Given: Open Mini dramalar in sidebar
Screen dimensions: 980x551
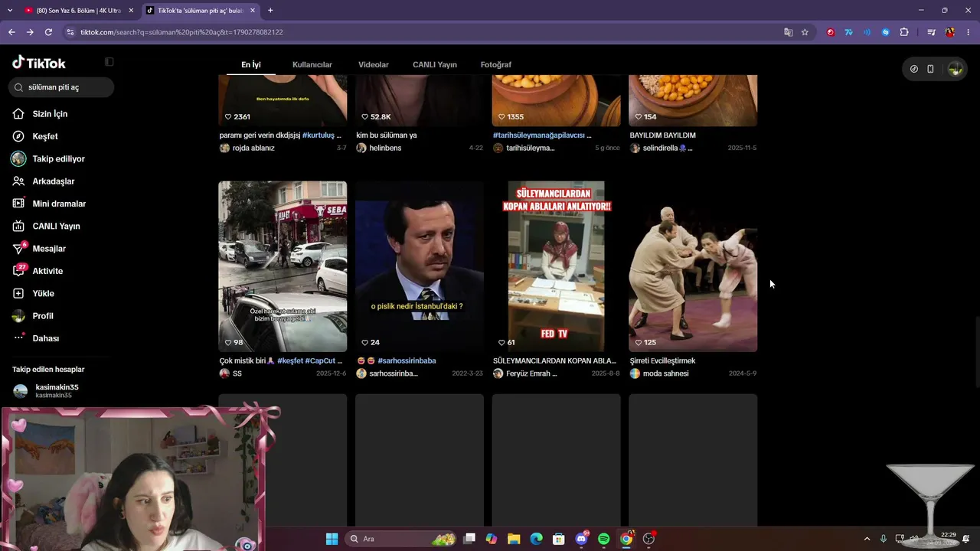Looking at the screenshot, I should tap(49, 204).
